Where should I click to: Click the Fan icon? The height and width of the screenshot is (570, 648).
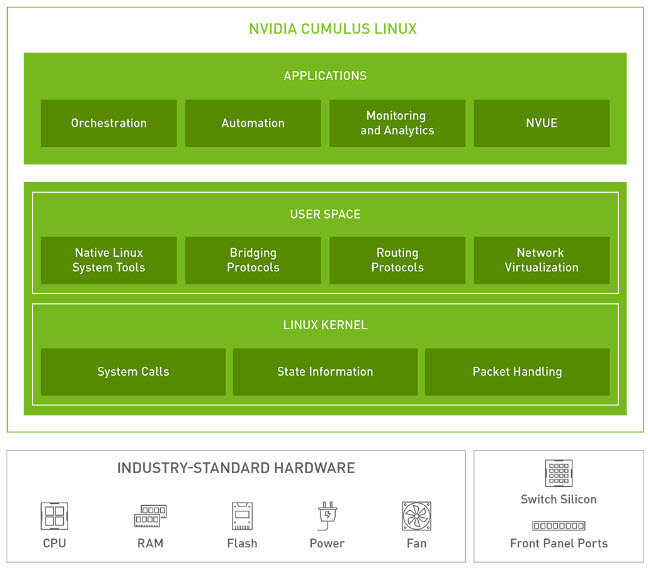[416, 516]
